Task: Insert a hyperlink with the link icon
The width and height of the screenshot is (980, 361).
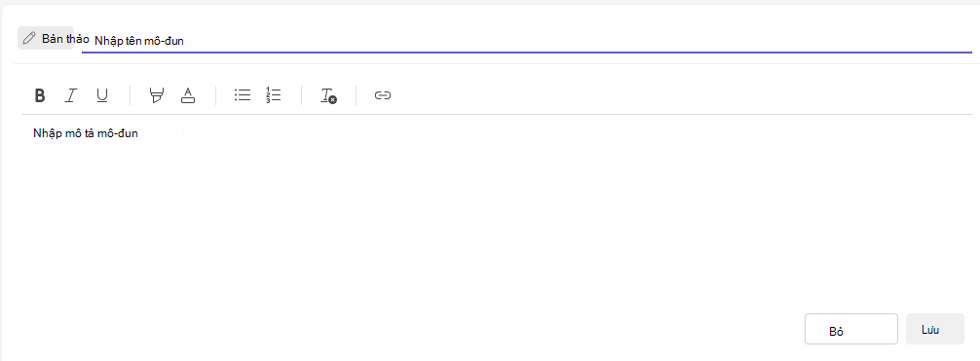Action: point(383,95)
